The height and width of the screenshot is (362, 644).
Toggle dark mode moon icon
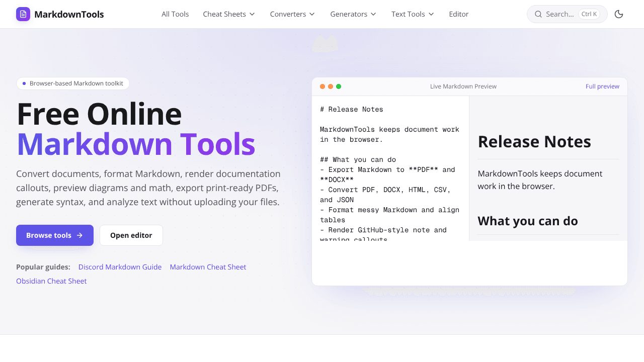[619, 14]
